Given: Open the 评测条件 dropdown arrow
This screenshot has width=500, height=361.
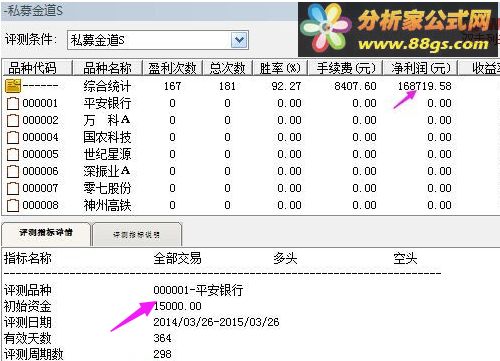Looking at the screenshot, I should pos(240,40).
